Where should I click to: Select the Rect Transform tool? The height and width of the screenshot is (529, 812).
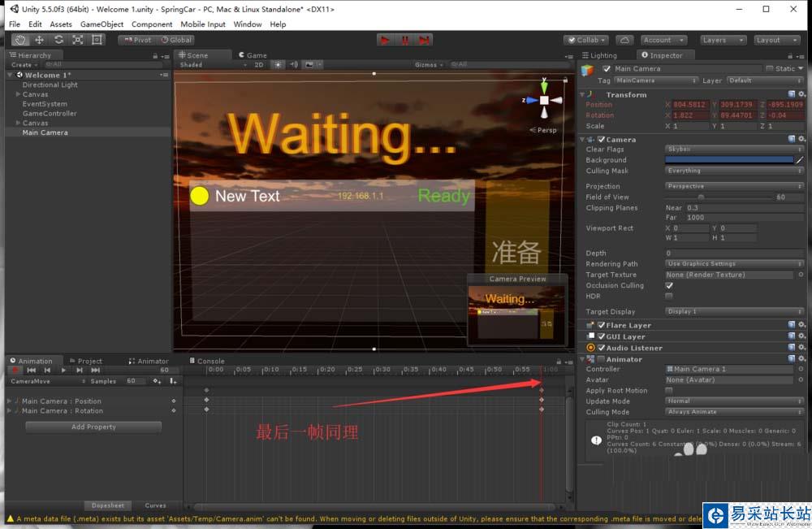[97, 40]
